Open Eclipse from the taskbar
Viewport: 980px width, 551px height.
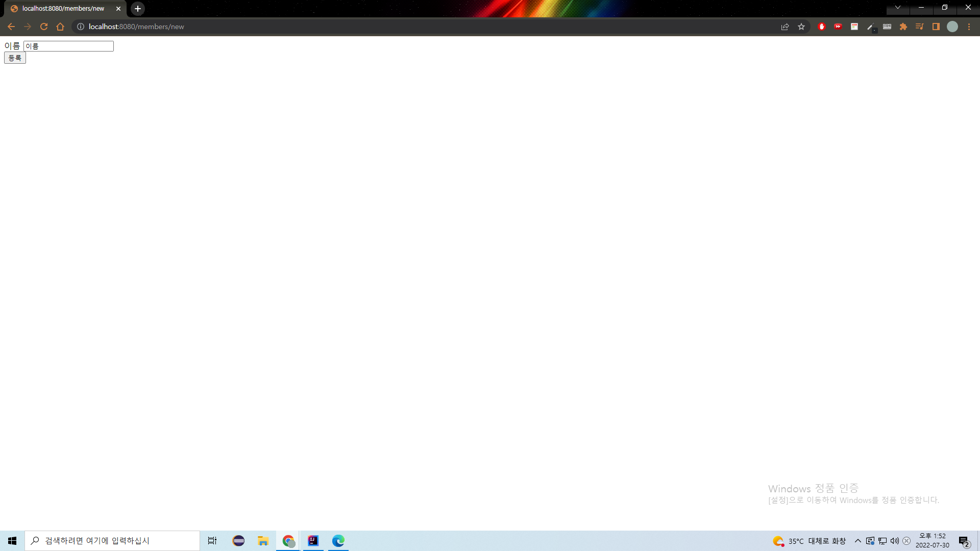(x=238, y=541)
